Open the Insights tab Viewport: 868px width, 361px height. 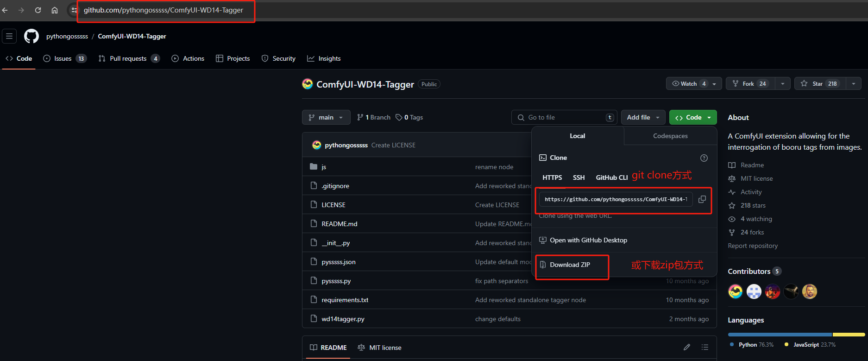pos(324,58)
